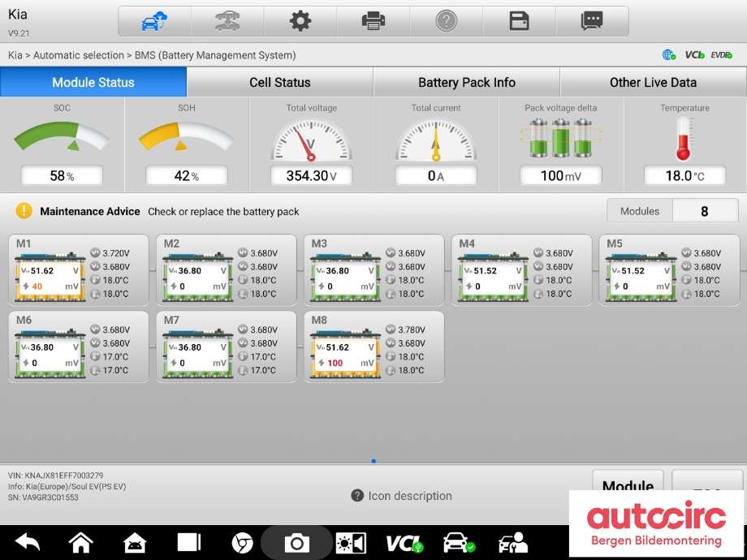
Task: Tap the yellow Maintenance Advice warning icon
Action: pyautogui.click(x=24, y=211)
